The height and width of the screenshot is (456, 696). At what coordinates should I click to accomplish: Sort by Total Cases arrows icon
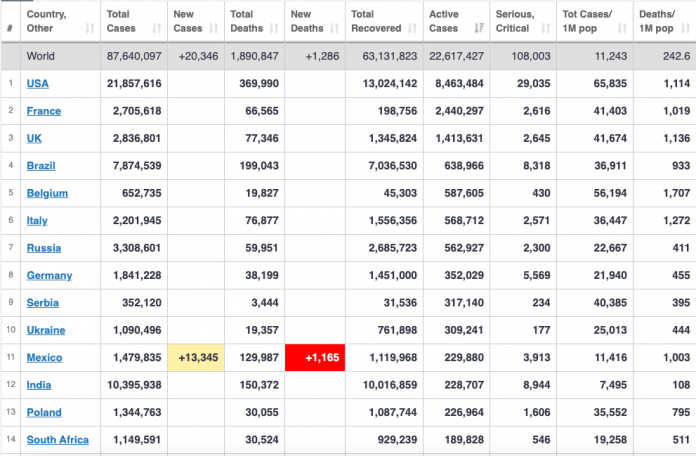pos(157,28)
